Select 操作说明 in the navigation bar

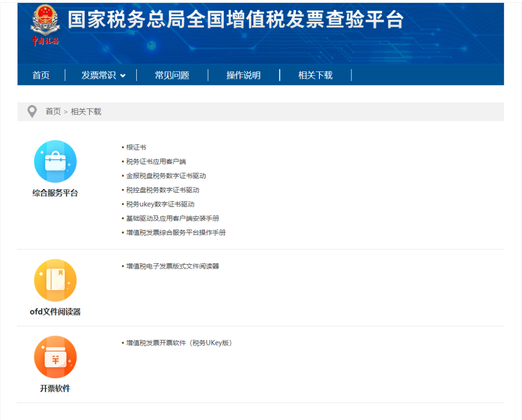pyautogui.click(x=244, y=75)
